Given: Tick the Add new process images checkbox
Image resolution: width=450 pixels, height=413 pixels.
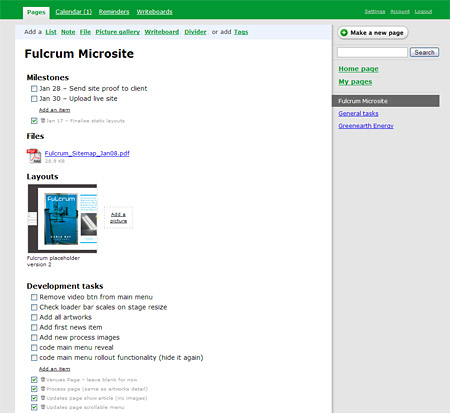Looking at the screenshot, I should pos(34,338).
